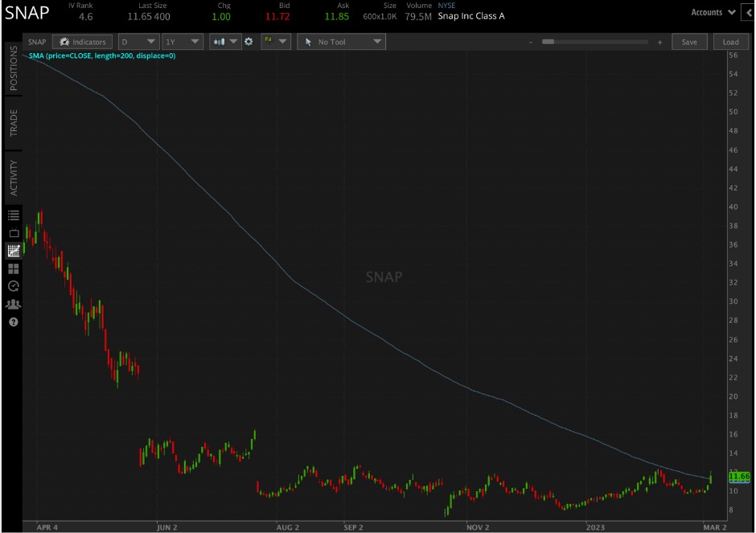Select the highlighted Charts icon in sidebar

tap(13, 250)
